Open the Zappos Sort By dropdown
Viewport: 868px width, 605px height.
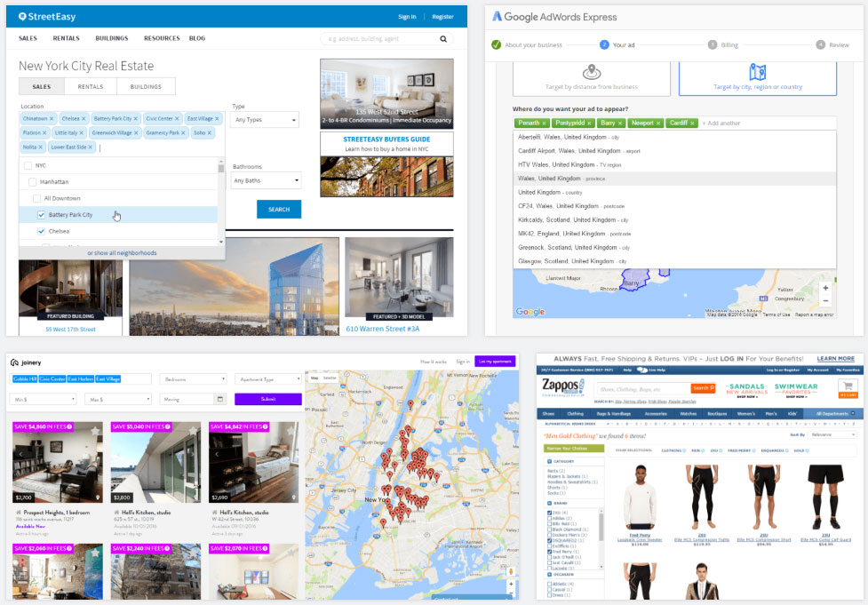[x=832, y=435]
